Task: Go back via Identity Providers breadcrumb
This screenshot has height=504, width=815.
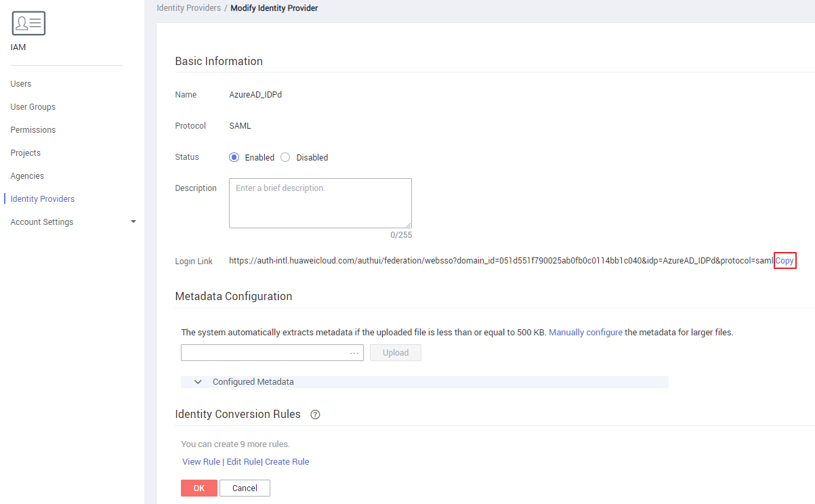Action: [x=188, y=8]
